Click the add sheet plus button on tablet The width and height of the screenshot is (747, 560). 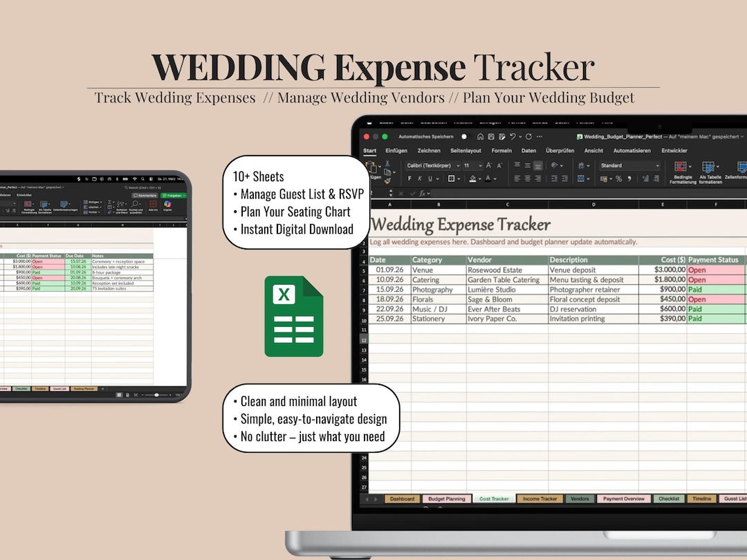click(x=102, y=389)
